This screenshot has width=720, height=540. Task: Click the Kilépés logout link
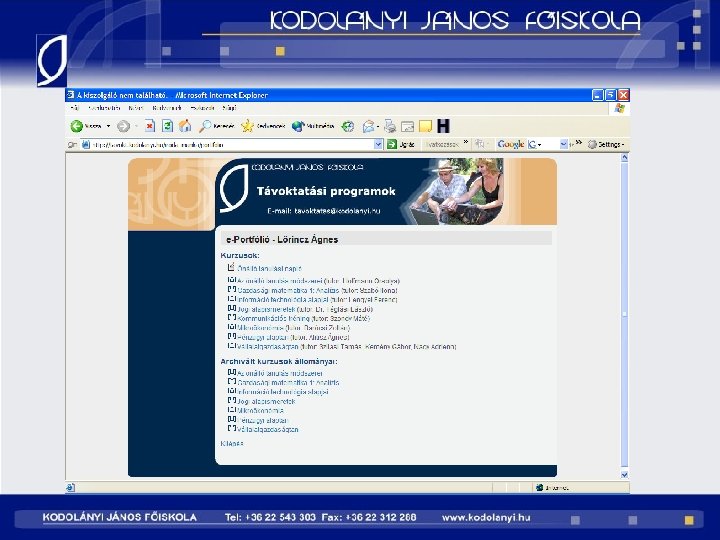click(x=232, y=444)
